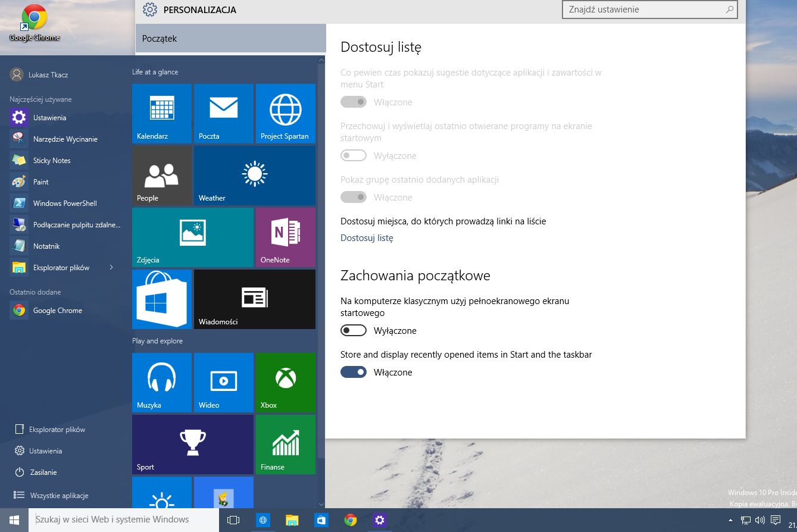This screenshot has height=532, width=797.
Task: Disable Store and display recently opened items toggle
Action: point(354,372)
